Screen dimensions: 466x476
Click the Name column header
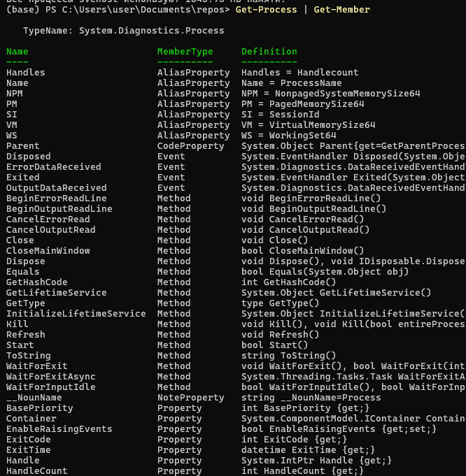click(x=17, y=52)
